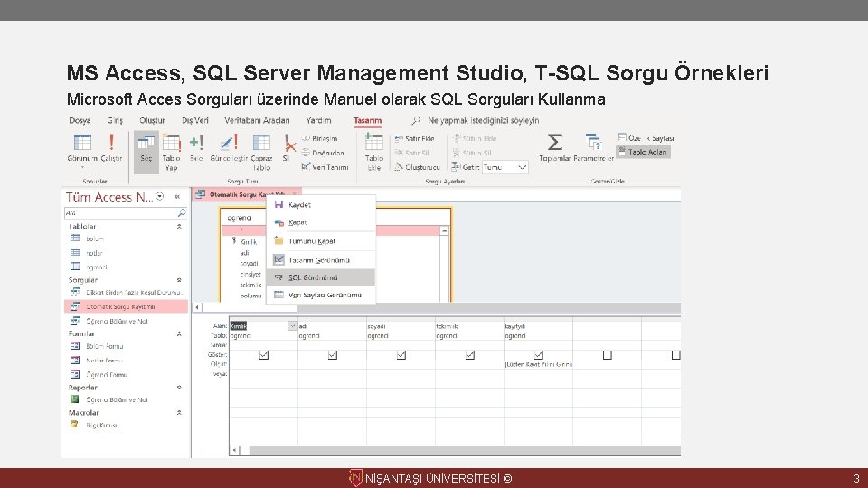Image resolution: width=868 pixels, height=488 pixels.
Task: Click the 'Ne yapmak istediğinizi söyleyin' search box
Action: coord(483,120)
